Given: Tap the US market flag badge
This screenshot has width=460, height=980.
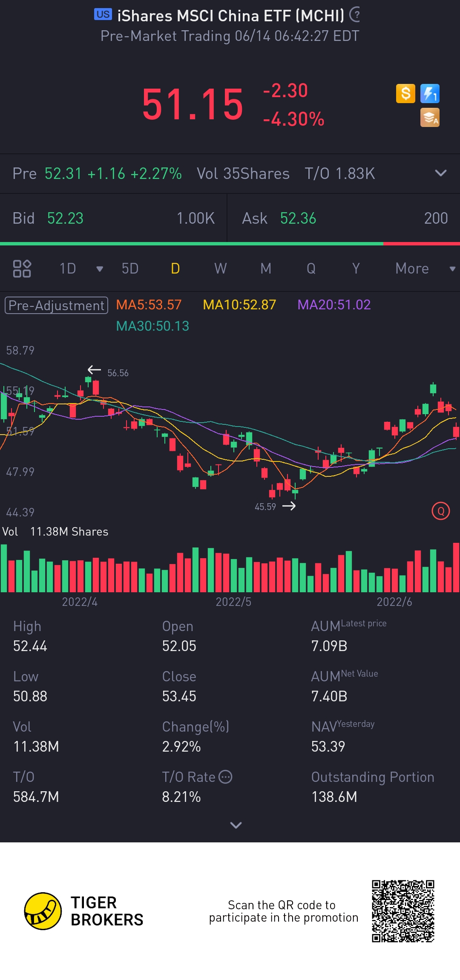Looking at the screenshot, I should pyautogui.click(x=103, y=14).
